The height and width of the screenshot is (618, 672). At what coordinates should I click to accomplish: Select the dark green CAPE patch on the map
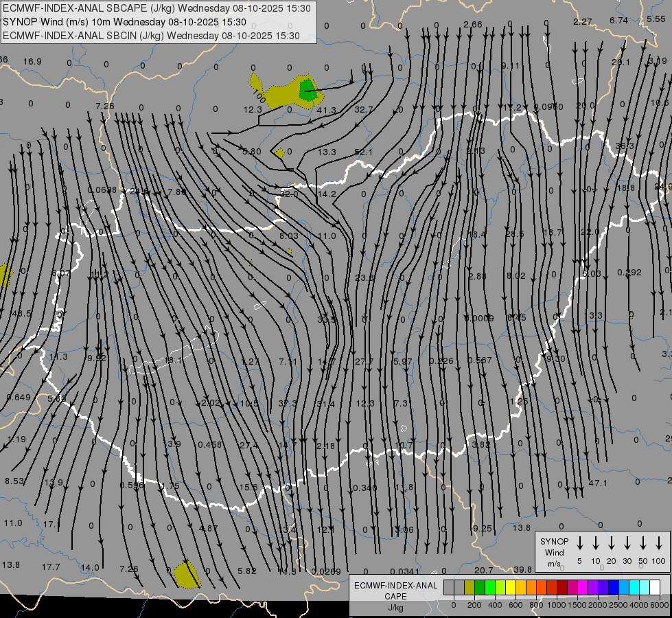tap(308, 91)
